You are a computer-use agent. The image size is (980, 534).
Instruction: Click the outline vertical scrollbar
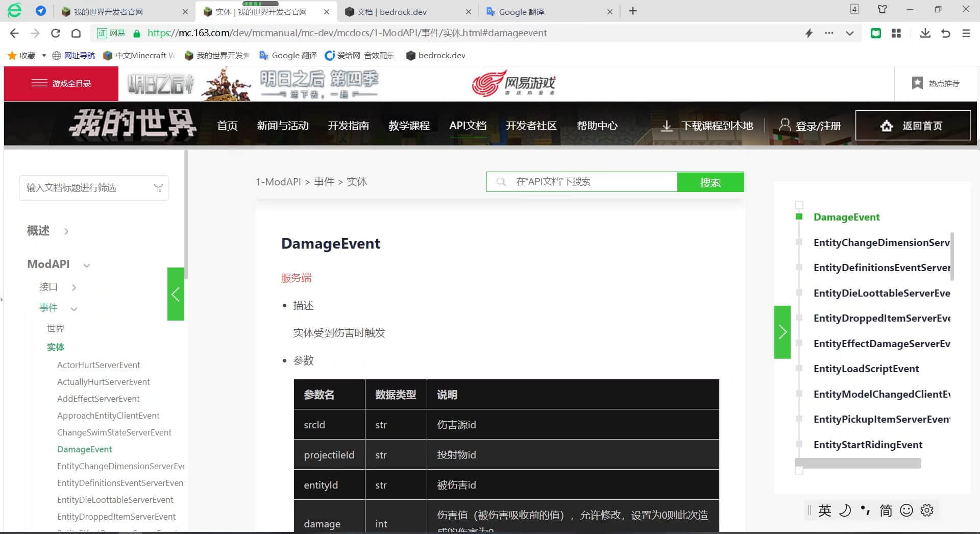(x=952, y=256)
